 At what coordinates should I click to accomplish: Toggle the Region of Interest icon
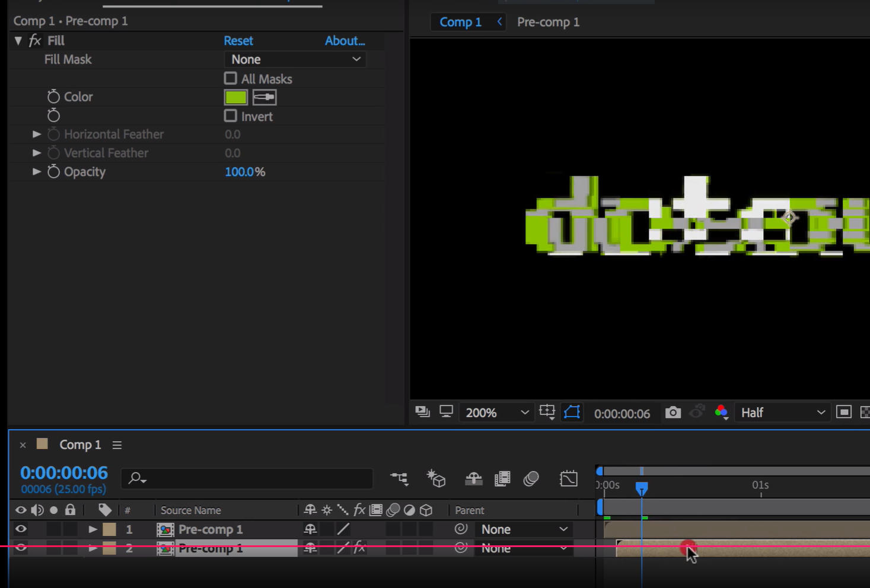843,412
